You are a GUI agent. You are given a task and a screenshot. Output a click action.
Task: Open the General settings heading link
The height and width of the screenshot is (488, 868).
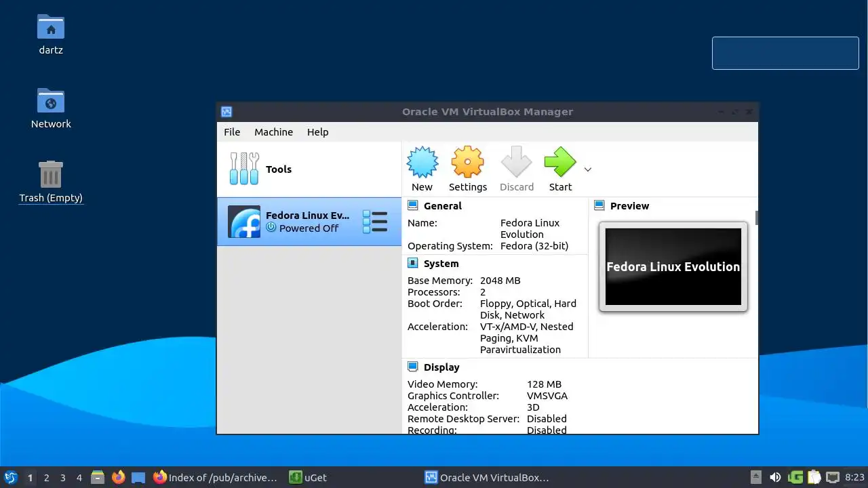[442, 206]
